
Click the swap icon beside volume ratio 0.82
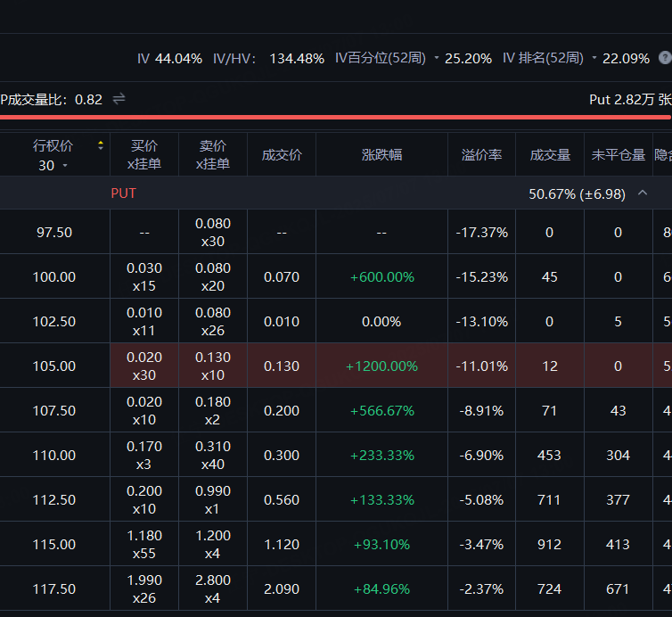tap(119, 99)
